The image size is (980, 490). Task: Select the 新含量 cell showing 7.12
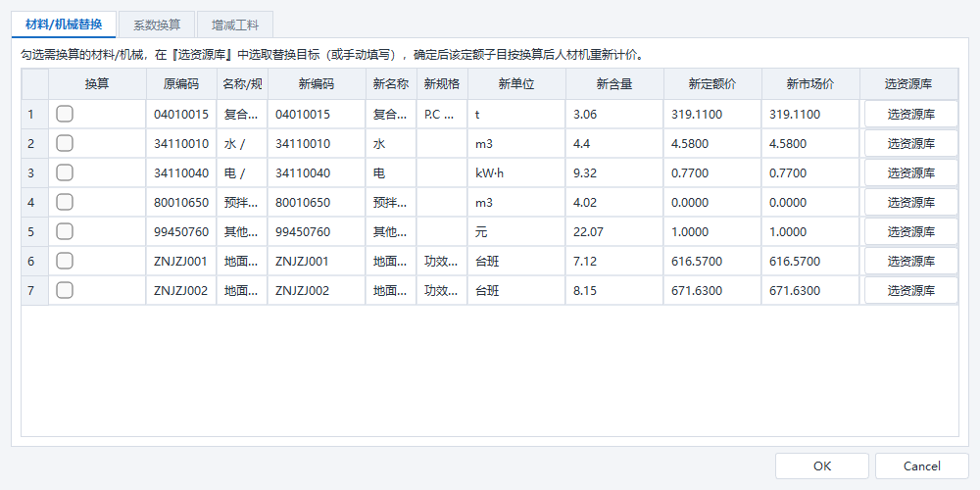[x=614, y=262]
